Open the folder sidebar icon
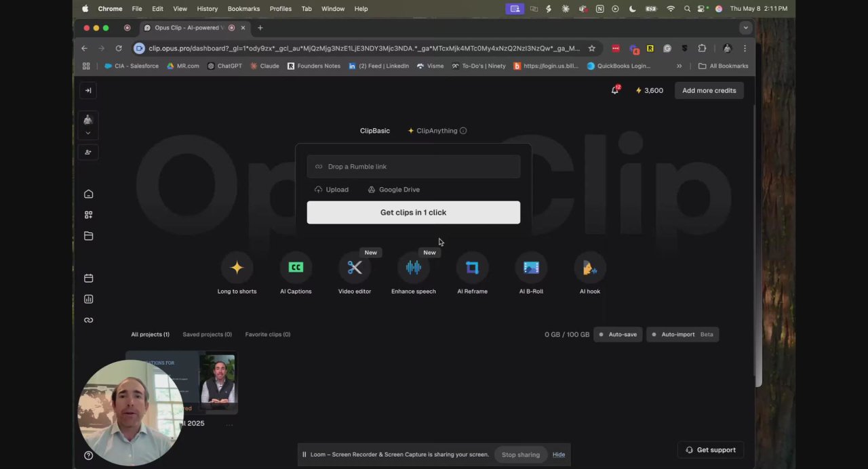Screen dimensions: 868x469 pyautogui.click(x=88, y=236)
